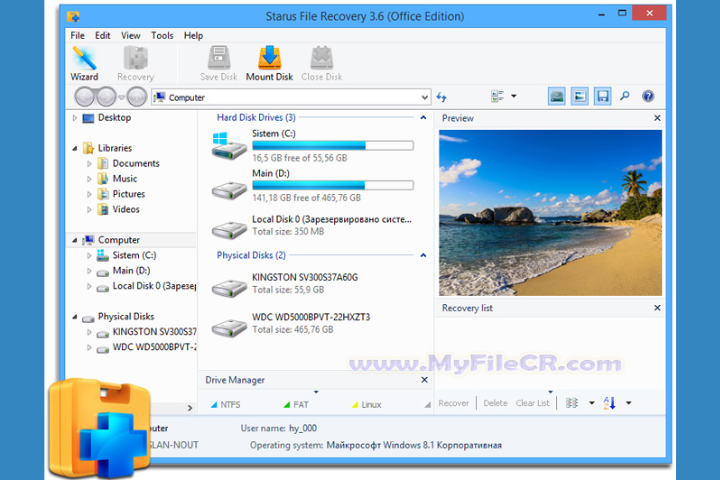Click the Delete button
This screenshot has width=720, height=480.
pyautogui.click(x=495, y=403)
